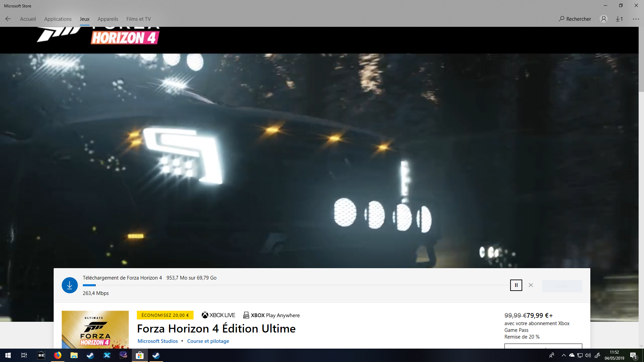Click the greyed-out Jouer button
Screen dimensions: 644x362
pos(562,286)
